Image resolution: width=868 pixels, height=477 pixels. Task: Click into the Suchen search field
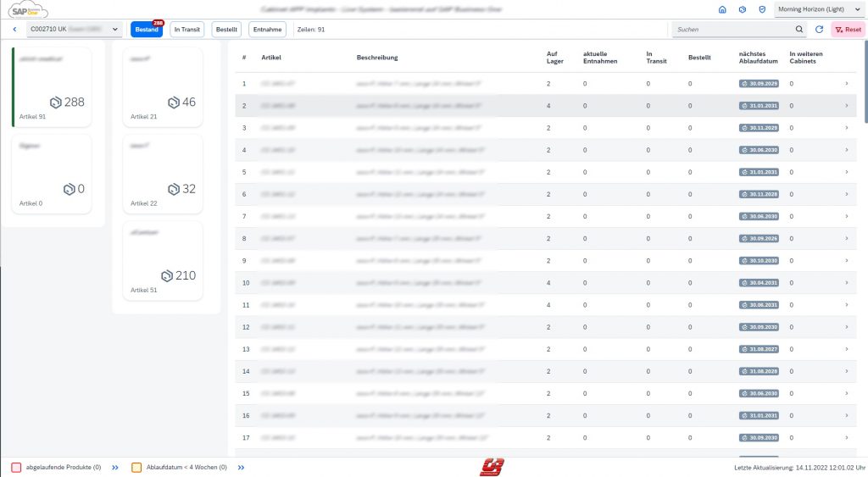point(733,30)
